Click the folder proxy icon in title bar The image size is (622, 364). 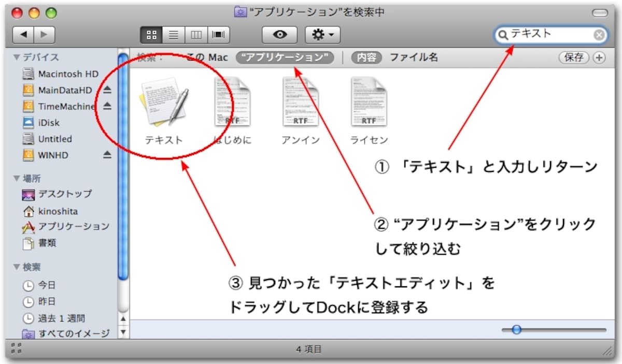[x=240, y=12]
